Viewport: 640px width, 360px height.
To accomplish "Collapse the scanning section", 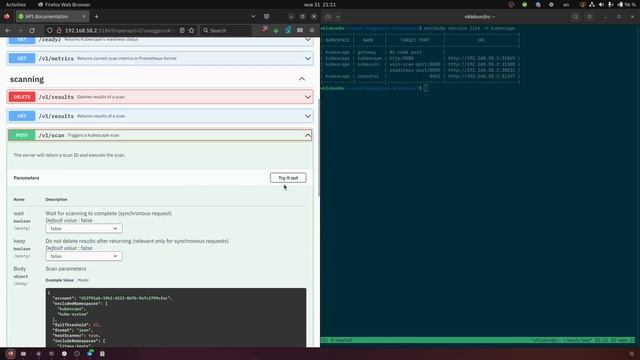I will [x=302, y=79].
